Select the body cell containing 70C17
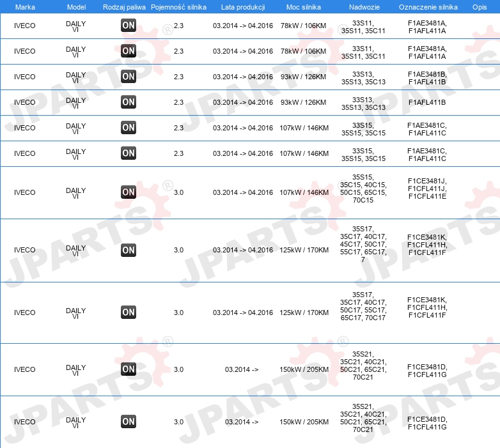 click(x=363, y=306)
